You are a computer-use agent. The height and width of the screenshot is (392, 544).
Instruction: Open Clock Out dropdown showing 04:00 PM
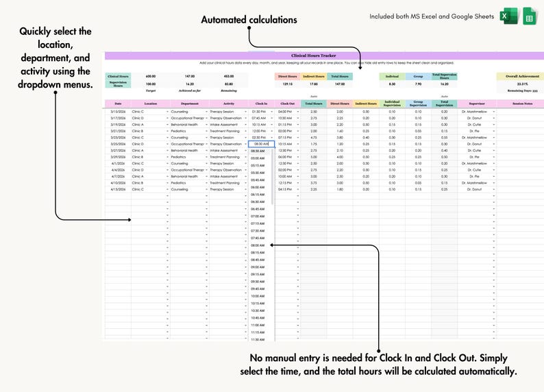click(297, 112)
